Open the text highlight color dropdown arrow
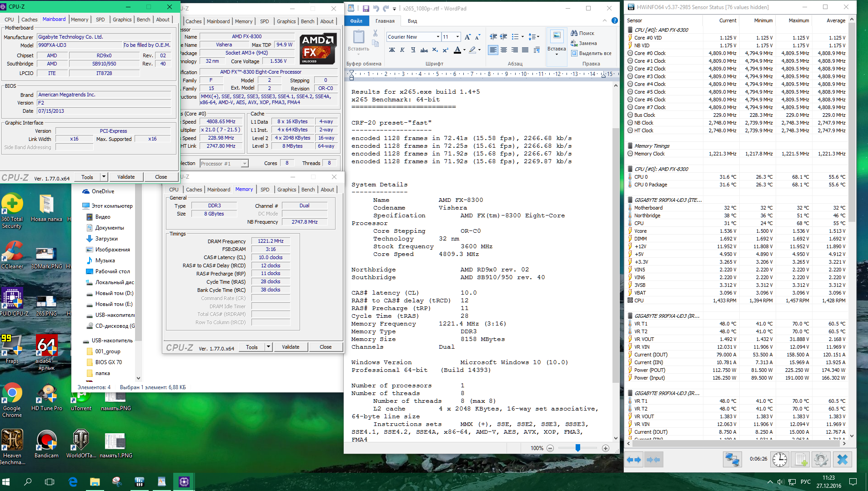The width and height of the screenshot is (868, 491). 479,50
